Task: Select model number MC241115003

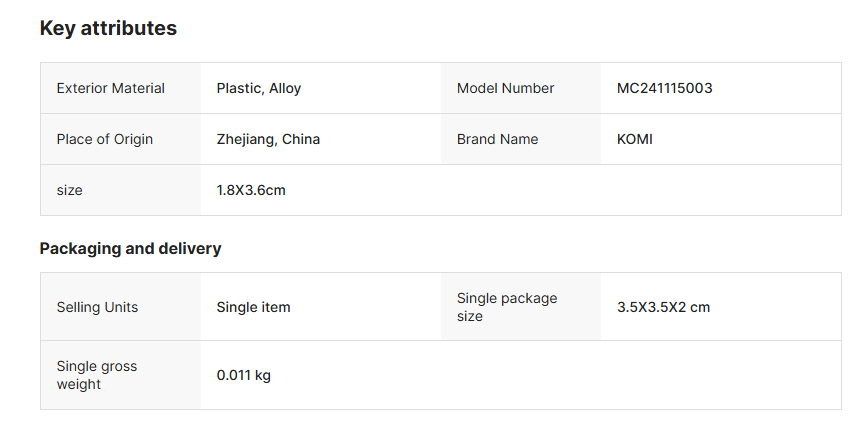Action: [x=665, y=88]
